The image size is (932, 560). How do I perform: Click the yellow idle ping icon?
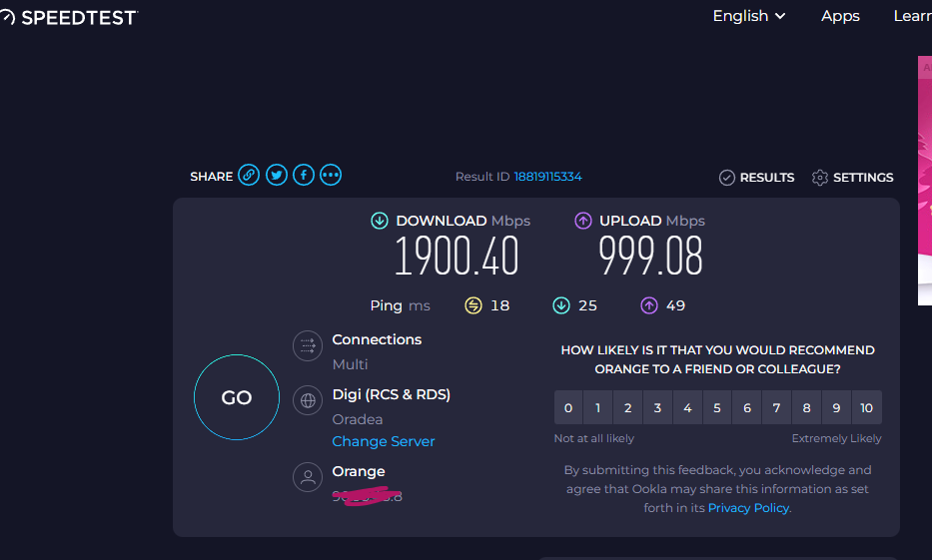[473, 305]
